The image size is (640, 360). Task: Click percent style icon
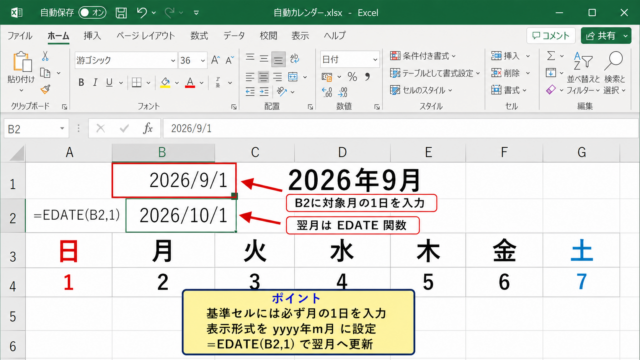[x=352, y=76]
